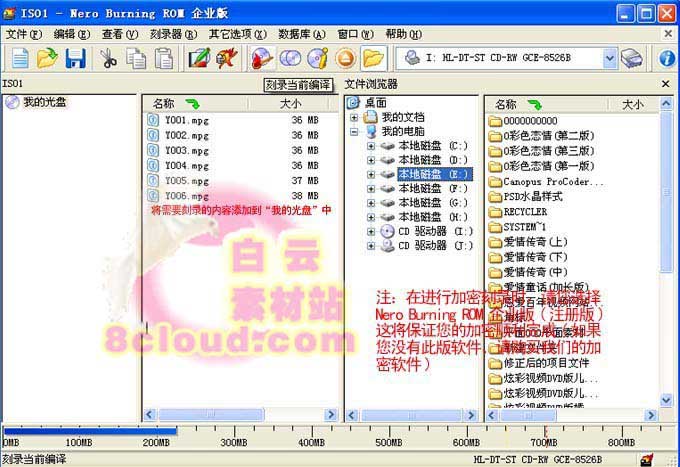
Task: Sort file browser by Name header
Action: 546,105
